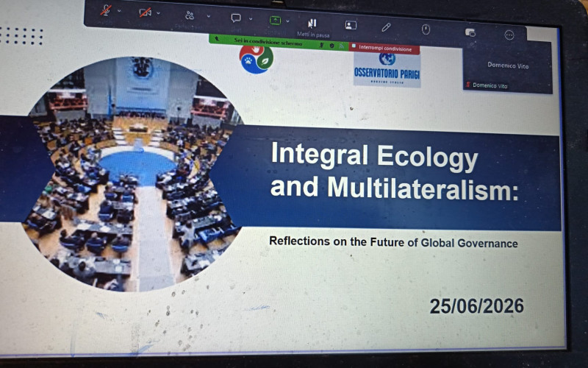This screenshot has width=588, height=368.
Task: Click the dual screen apps icon
Action: [x=470, y=32]
